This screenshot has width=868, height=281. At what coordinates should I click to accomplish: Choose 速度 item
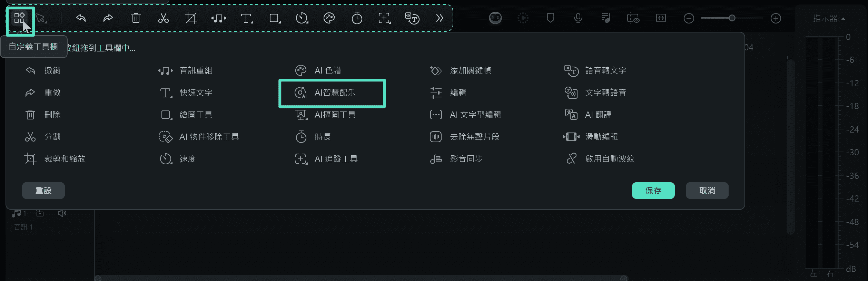[178, 159]
